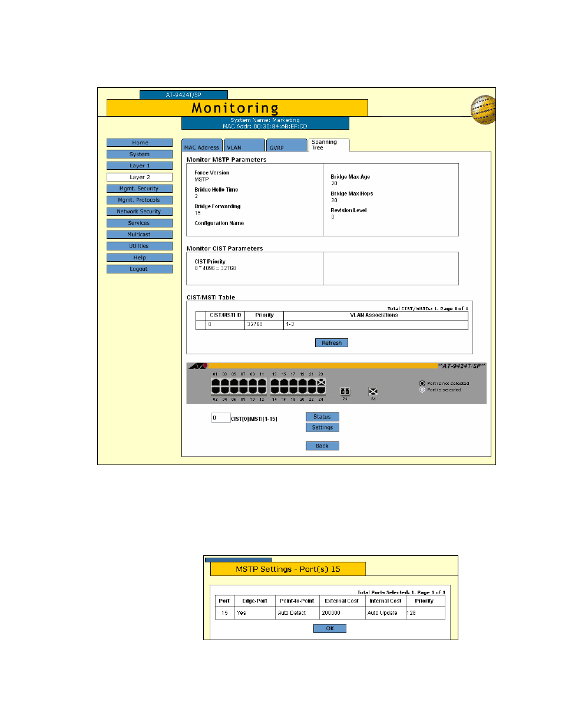Open Services in the sidebar
This screenshot has height=728, width=562.
coord(140,223)
